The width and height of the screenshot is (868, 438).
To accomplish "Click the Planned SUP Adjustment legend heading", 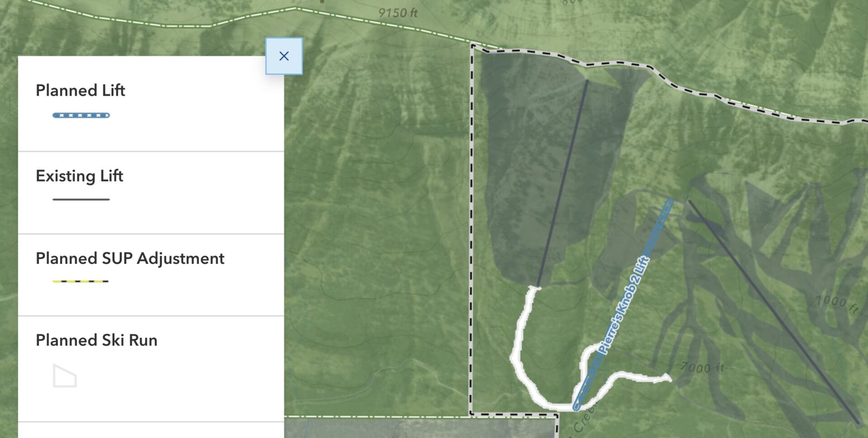I will pyautogui.click(x=130, y=258).
